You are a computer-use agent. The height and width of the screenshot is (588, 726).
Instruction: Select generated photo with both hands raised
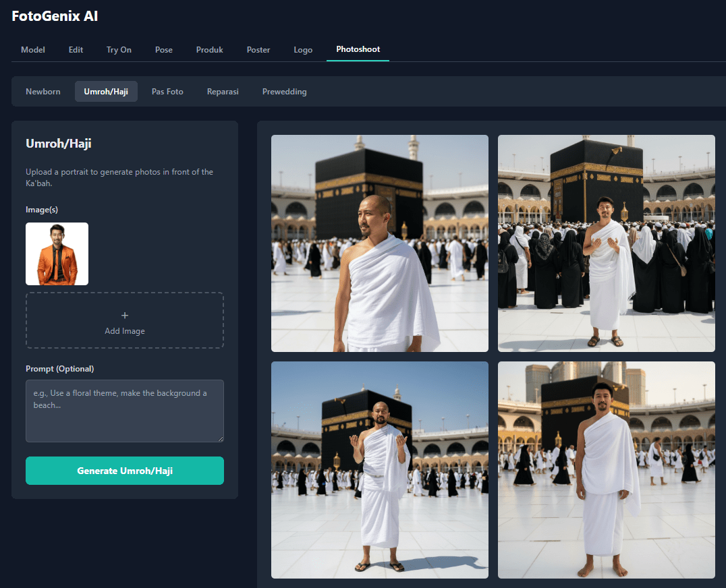[x=379, y=470]
